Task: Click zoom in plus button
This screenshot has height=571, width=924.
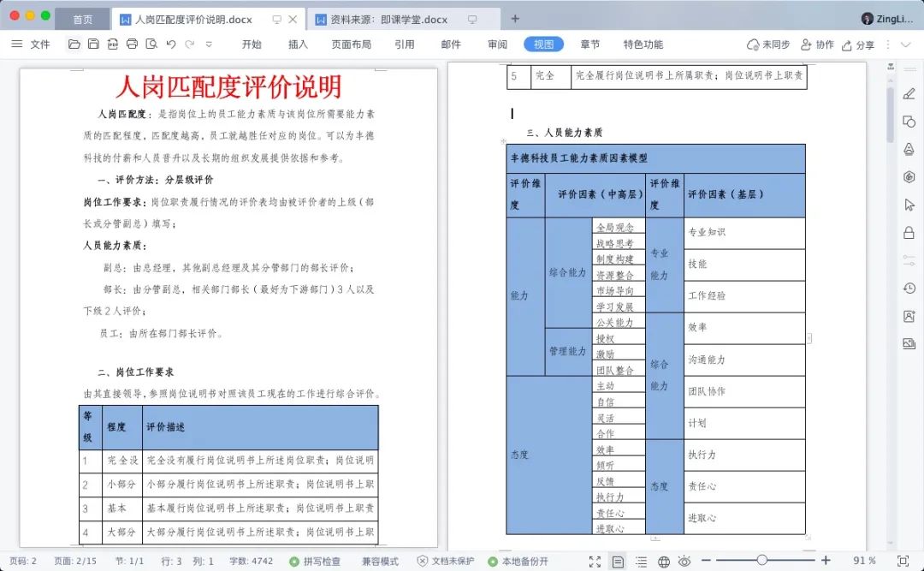Action: [826, 560]
